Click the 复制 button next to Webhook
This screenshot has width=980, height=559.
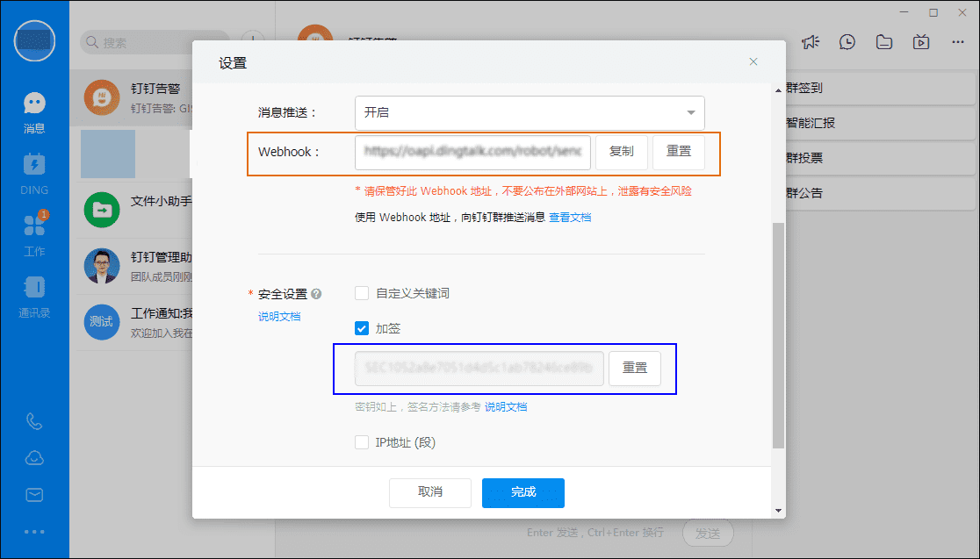coord(621,151)
